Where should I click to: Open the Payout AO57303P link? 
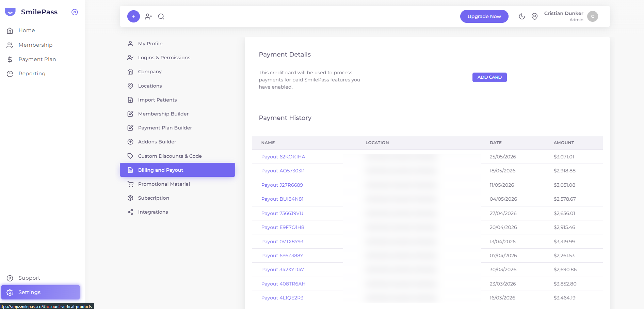tap(283, 171)
